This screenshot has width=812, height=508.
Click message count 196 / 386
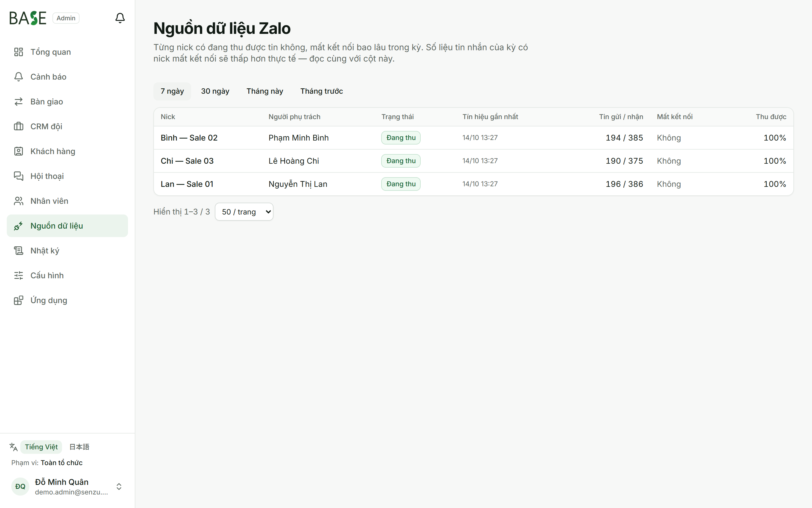[624, 184]
